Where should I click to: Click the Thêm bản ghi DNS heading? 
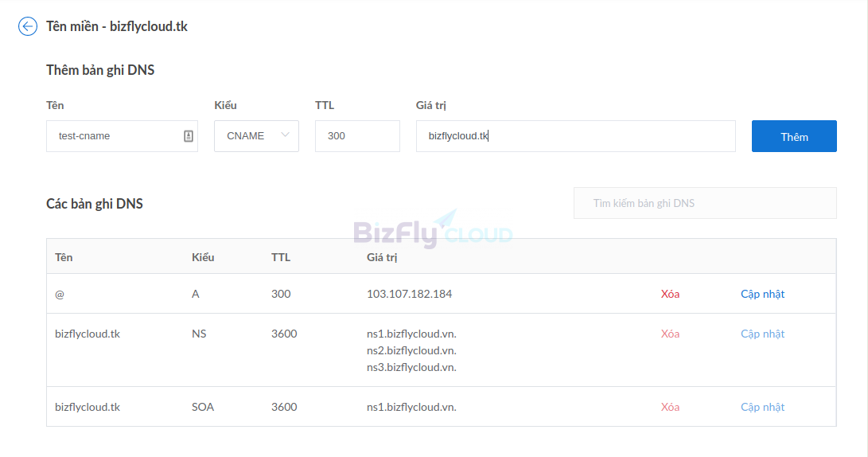point(100,70)
